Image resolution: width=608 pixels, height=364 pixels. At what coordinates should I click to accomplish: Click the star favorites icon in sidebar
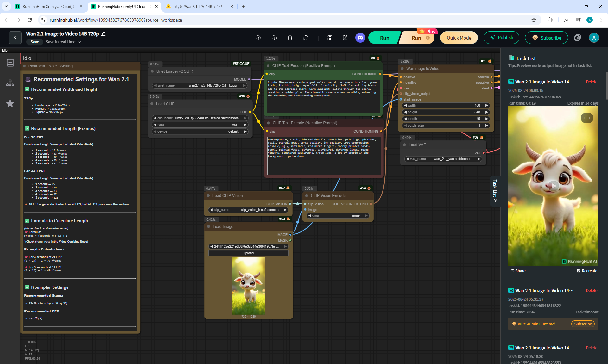pos(10,103)
